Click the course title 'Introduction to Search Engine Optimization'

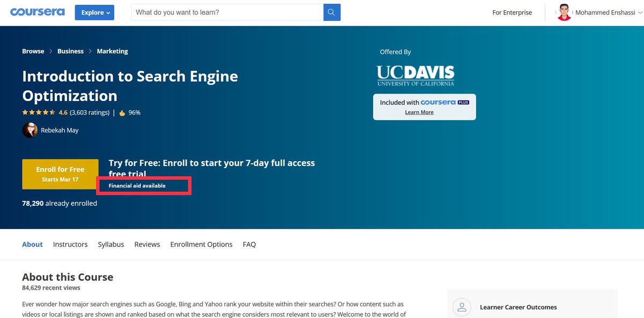[x=130, y=86]
